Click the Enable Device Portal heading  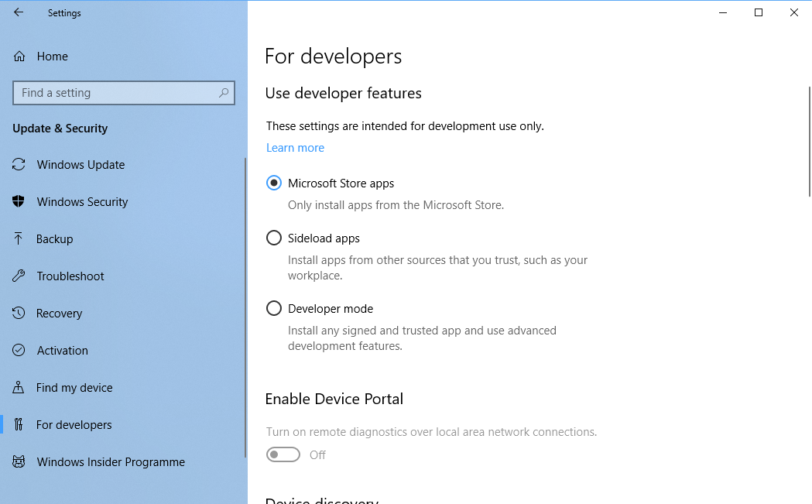pos(334,399)
